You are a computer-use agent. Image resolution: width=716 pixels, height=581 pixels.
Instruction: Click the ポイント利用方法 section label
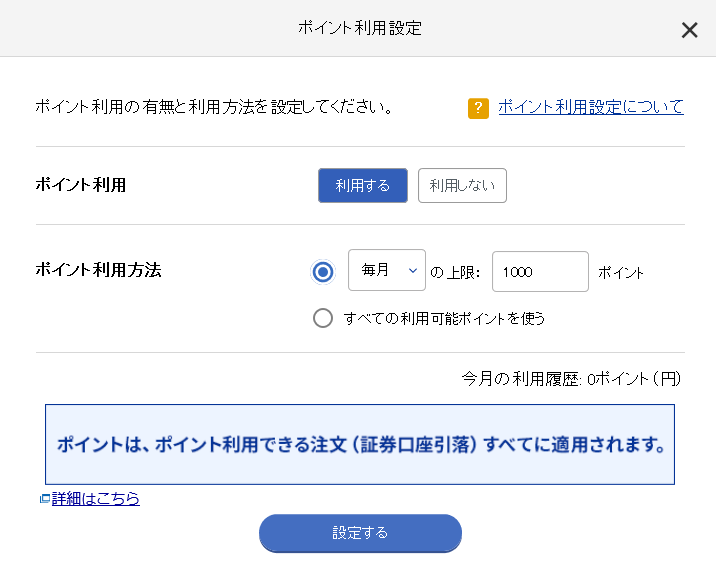point(98,269)
